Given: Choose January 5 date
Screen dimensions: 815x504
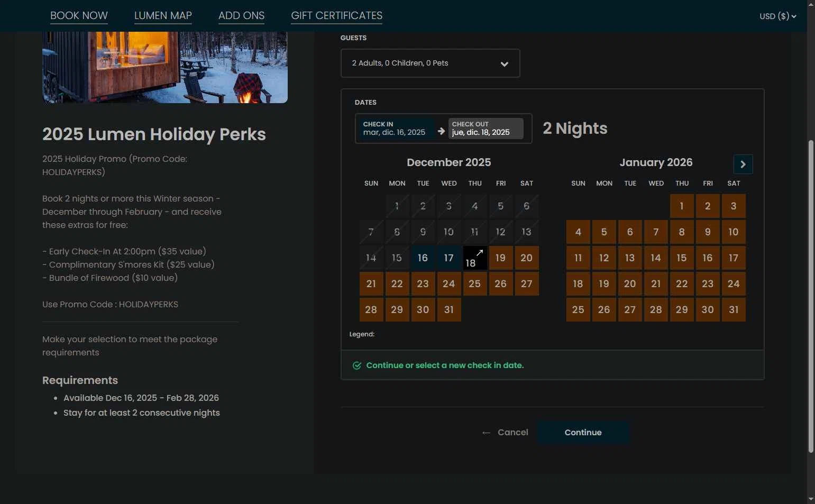Looking at the screenshot, I should (604, 232).
